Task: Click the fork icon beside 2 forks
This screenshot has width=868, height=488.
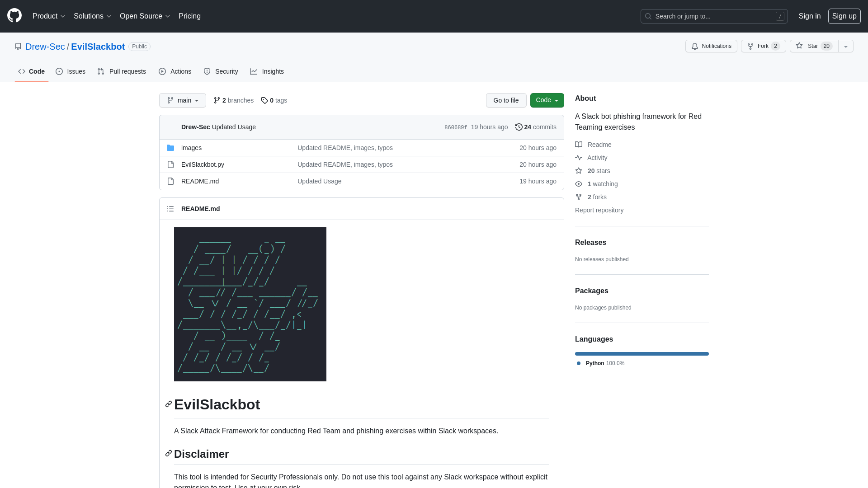Action: click(579, 197)
